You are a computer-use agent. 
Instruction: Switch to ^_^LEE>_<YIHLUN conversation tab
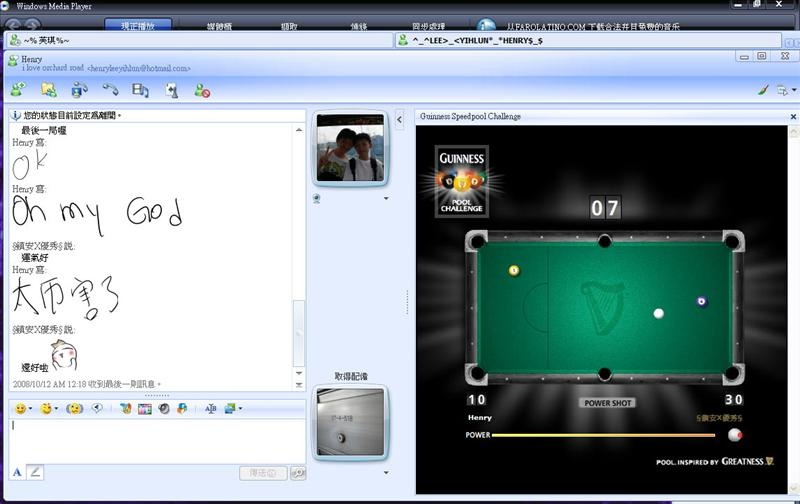[x=588, y=40]
